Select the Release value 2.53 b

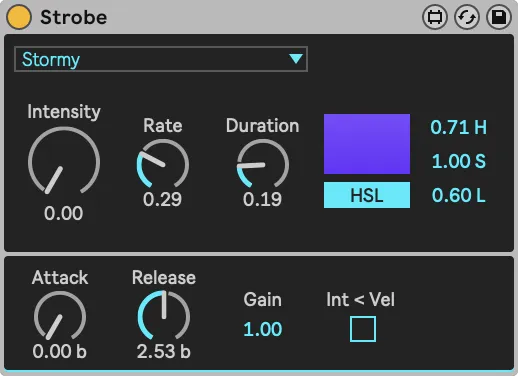click(164, 351)
